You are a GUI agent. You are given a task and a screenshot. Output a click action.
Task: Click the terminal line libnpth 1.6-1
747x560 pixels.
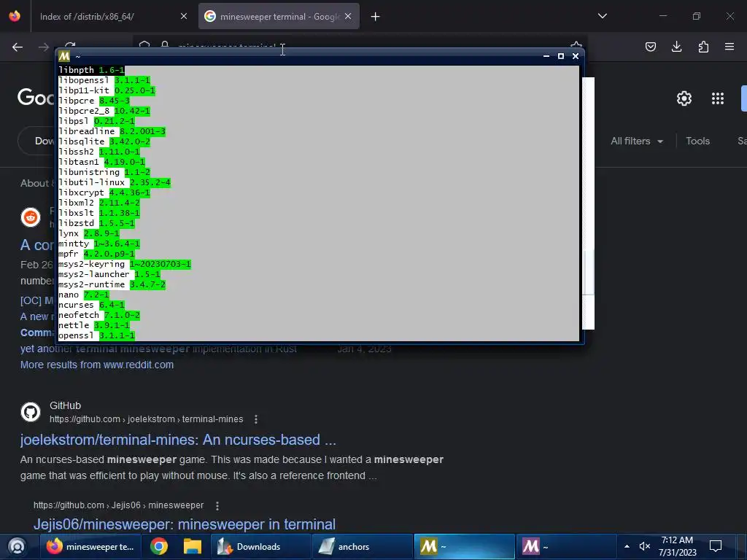91,70
